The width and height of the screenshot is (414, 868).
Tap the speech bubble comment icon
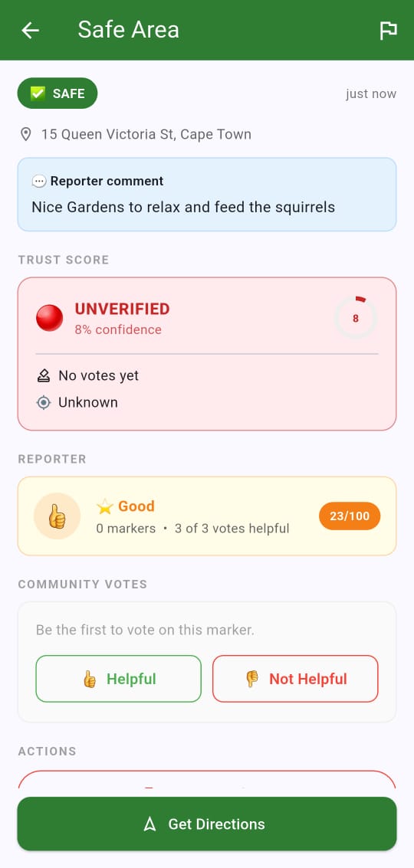pyautogui.click(x=39, y=182)
